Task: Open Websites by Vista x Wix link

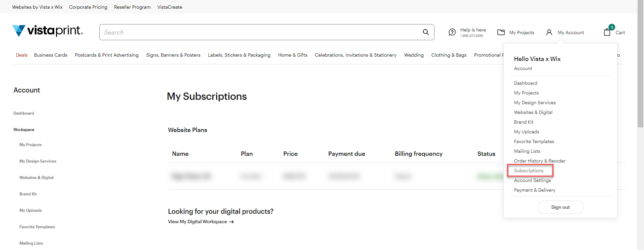Action: 37,7
